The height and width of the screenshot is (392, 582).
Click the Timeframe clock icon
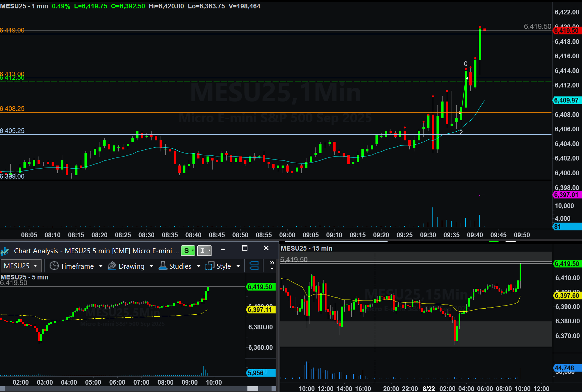[x=54, y=266]
